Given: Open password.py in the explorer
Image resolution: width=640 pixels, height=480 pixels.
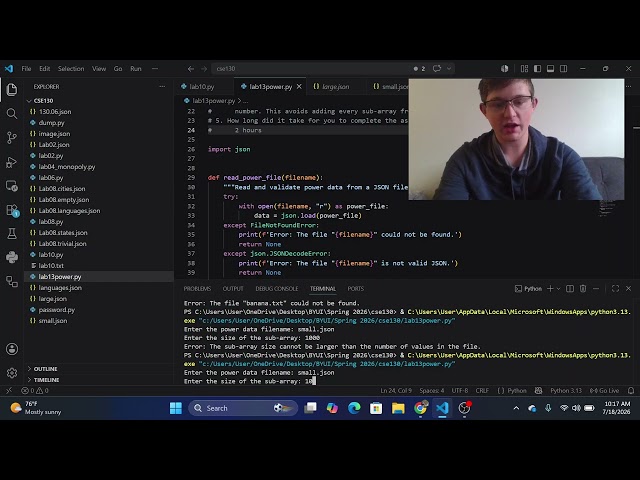Looking at the screenshot, I should coord(56,309).
